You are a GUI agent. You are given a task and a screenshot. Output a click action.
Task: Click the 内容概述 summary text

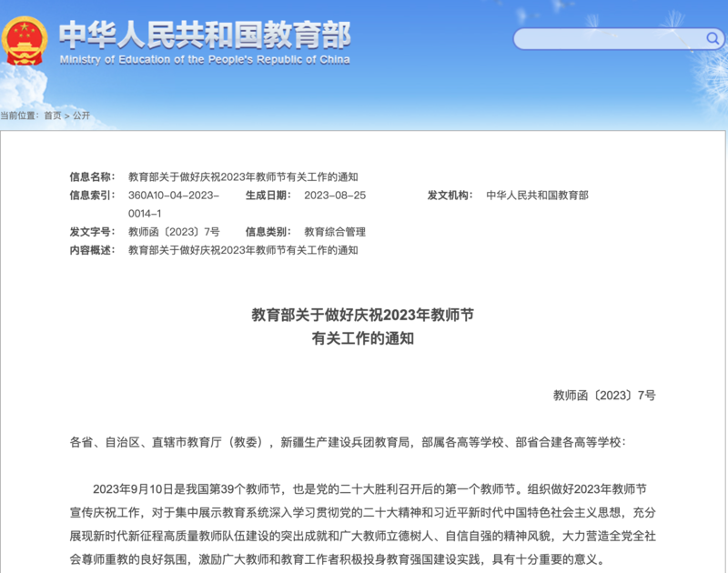243,250
